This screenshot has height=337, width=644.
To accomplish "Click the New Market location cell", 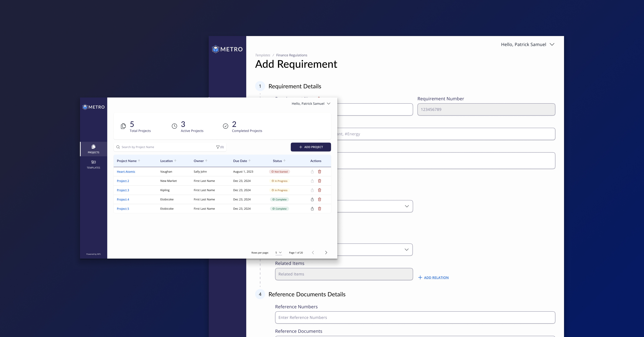I will point(168,181).
